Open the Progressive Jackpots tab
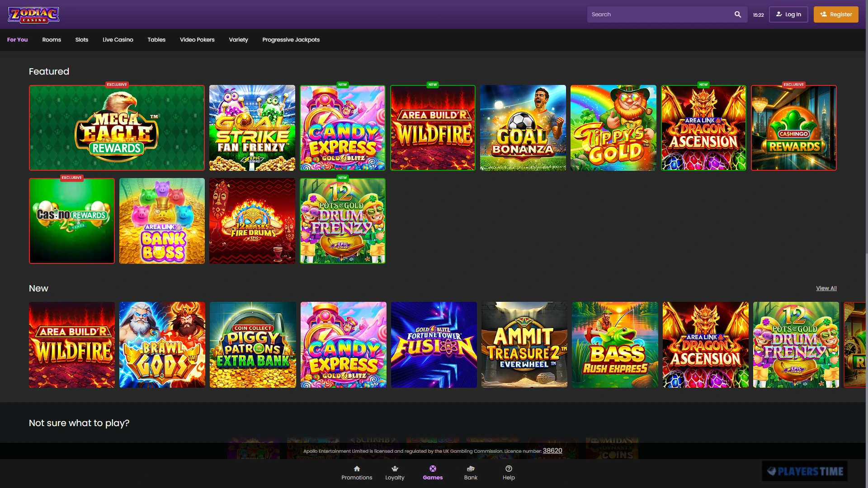This screenshot has width=868, height=488. point(291,40)
